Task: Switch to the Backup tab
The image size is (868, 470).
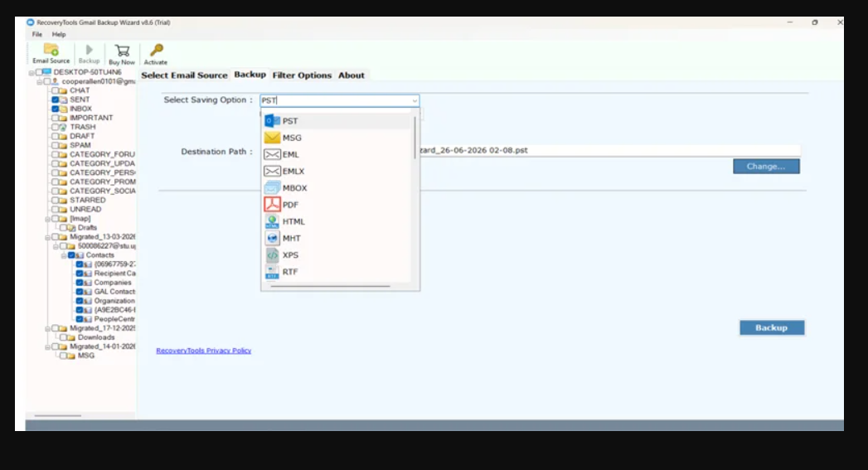Action: click(250, 74)
